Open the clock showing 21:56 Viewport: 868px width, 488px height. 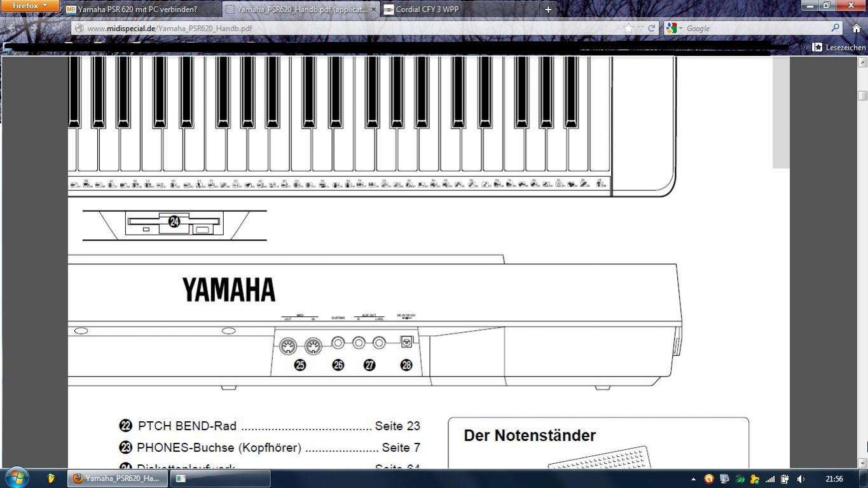[834, 479]
